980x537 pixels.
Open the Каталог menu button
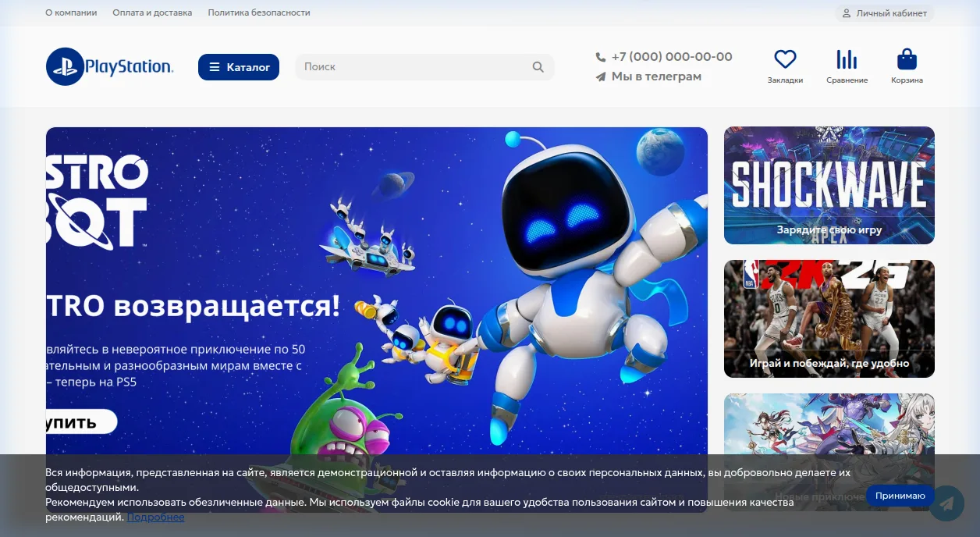239,67
